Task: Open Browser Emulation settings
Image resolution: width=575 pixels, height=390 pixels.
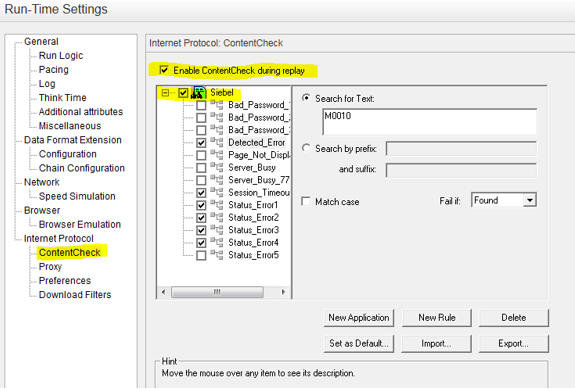Action: (80, 224)
